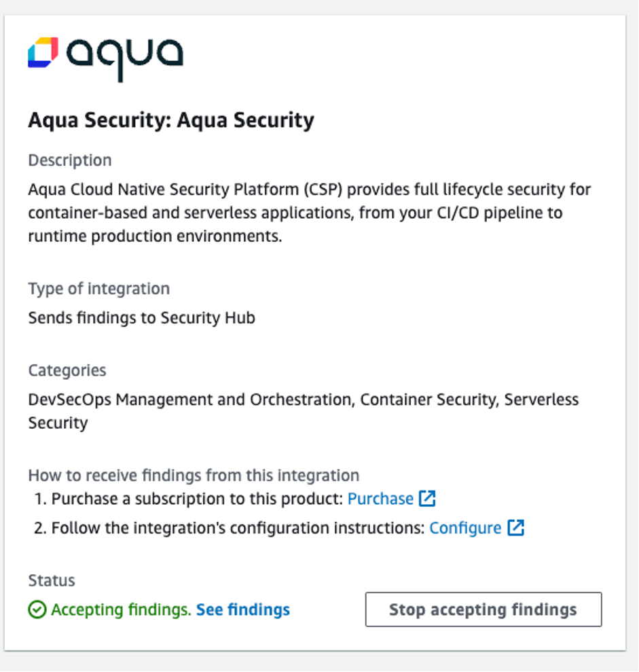Screen dimensions: 639x672
Task: Click the Type of integration label
Action: click(x=98, y=288)
